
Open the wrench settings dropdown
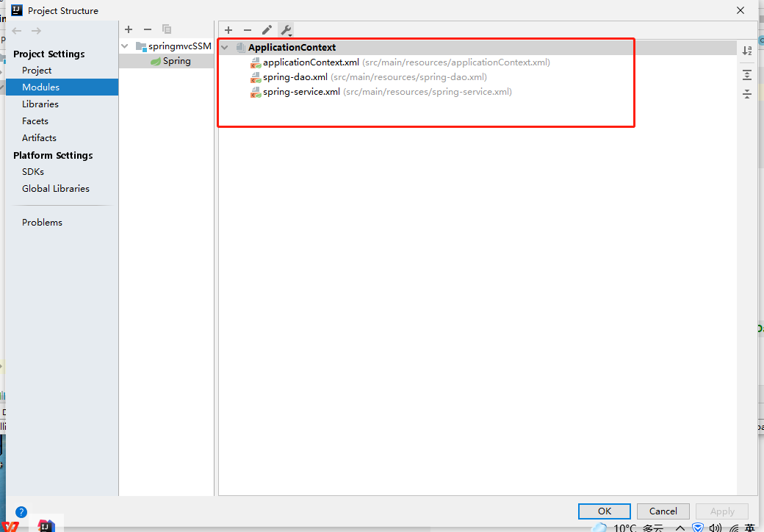click(286, 30)
